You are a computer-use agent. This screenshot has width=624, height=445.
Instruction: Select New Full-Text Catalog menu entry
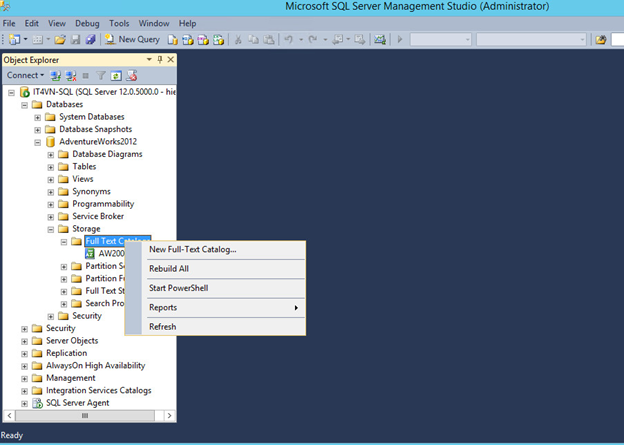192,249
